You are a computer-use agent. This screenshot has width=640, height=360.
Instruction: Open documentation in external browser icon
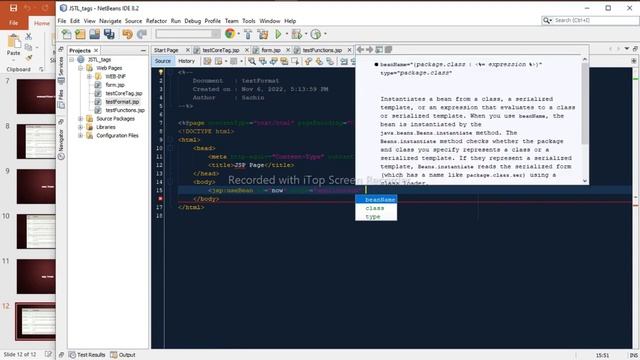379,49
